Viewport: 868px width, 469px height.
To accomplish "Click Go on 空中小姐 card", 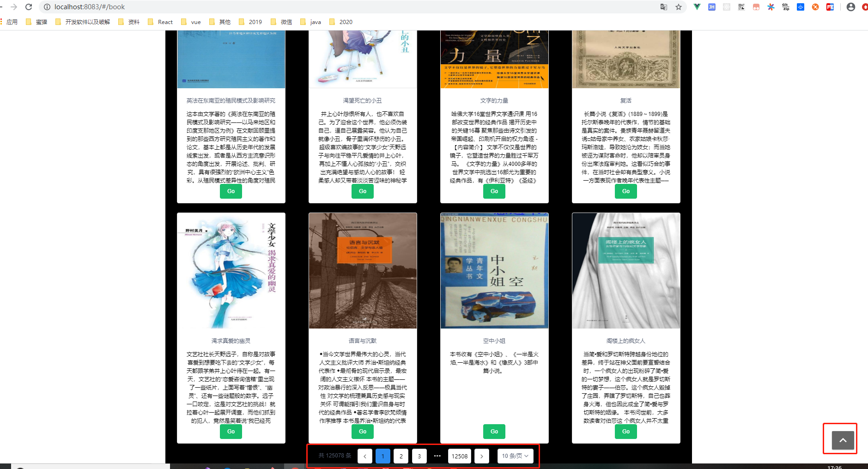I will (x=494, y=432).
